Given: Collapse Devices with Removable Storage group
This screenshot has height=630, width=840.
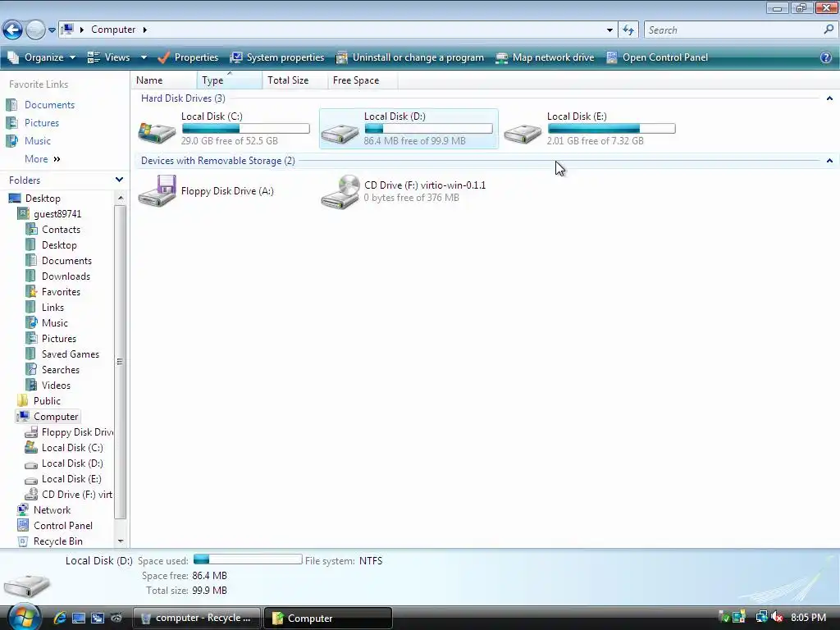Looking at the screenshot, I should coord(829,161).
